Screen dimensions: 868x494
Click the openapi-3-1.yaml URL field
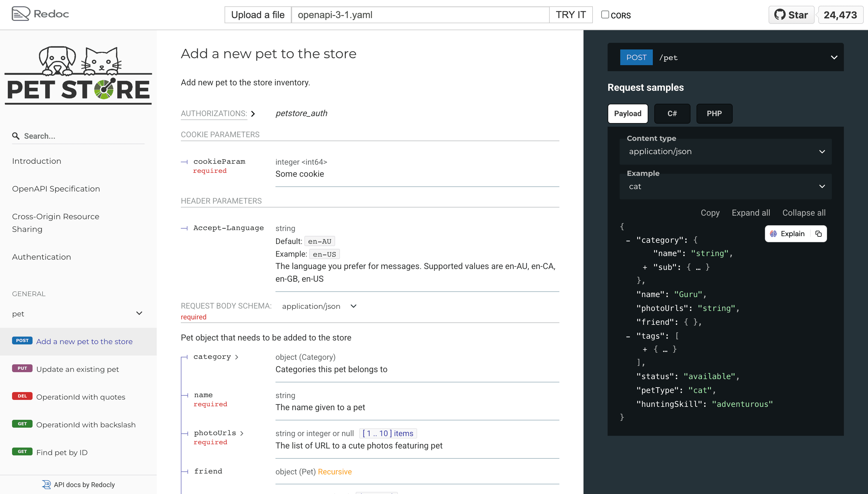click(x=420, y=15)
